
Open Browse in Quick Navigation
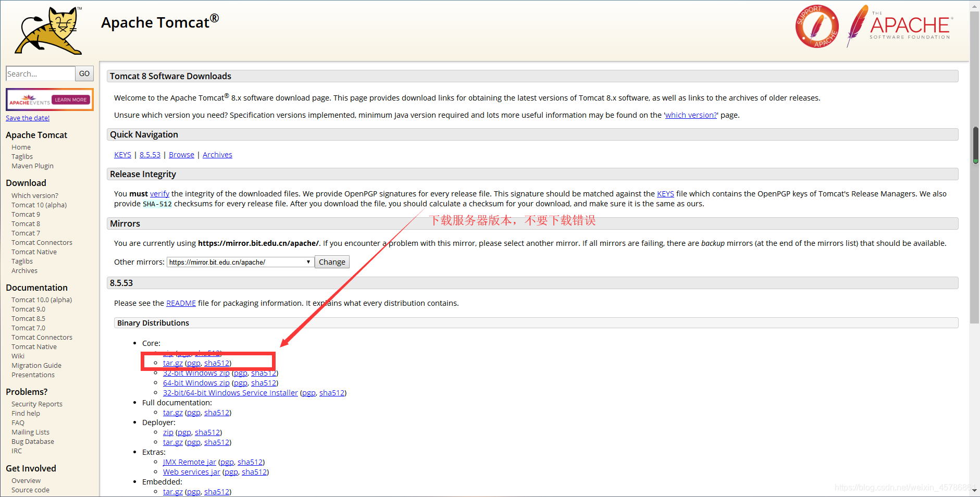click(181, 155)
